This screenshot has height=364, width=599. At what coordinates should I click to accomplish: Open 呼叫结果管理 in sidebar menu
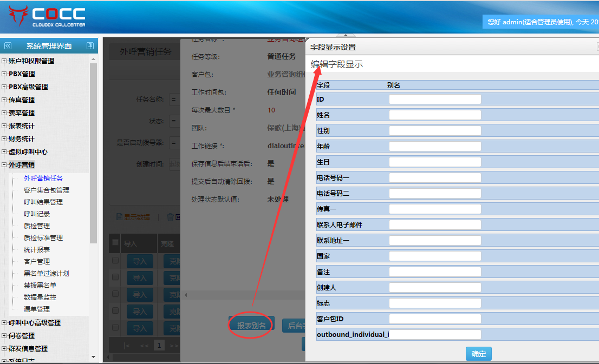click(43, 202)
